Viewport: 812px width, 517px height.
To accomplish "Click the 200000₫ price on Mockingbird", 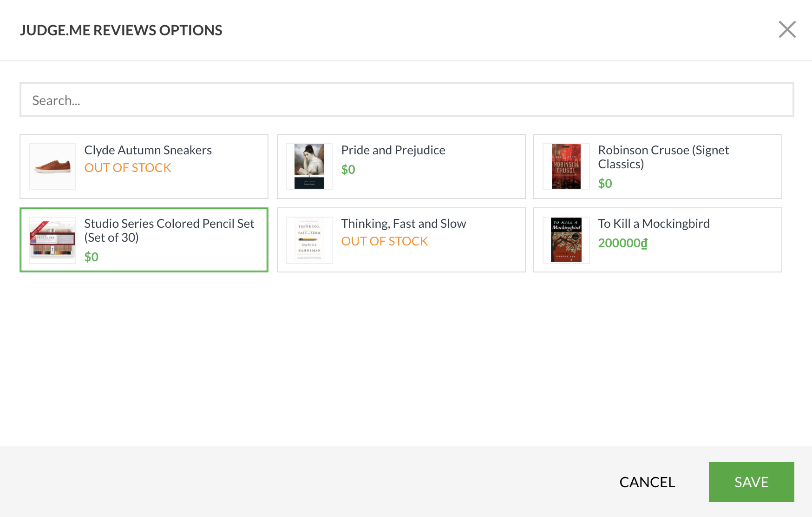I will point(622,243).
